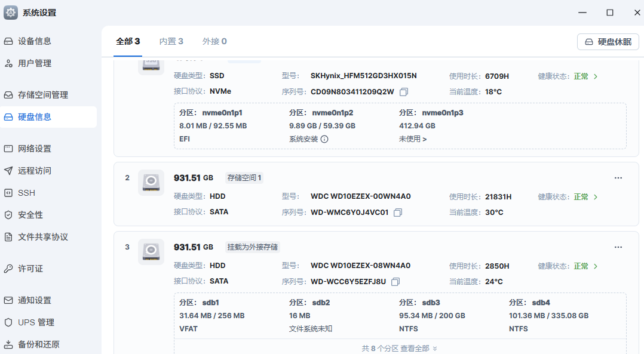This screenshot has height=354, width=644.
Task: Click the 9.89 GB / 59.39 GB value
Action: tap(322, 126)
